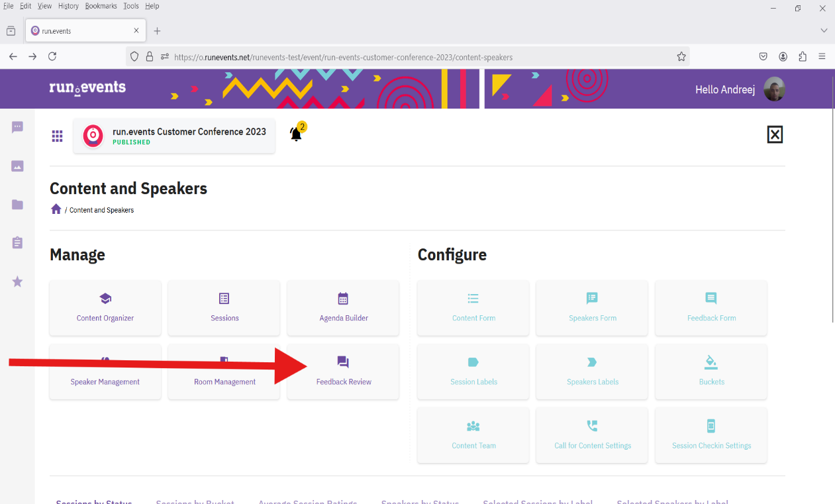Open the image icon in the left sidebar

[18, 166]
